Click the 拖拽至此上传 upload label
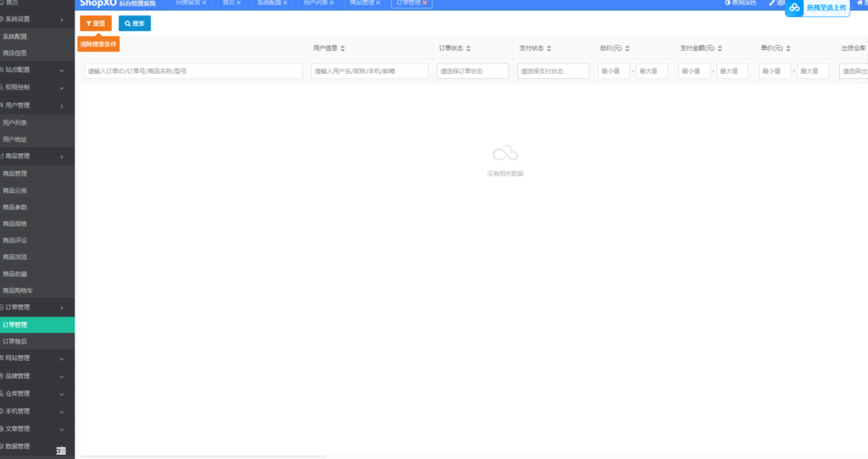 pyautogui.click(x=826, y=8)
